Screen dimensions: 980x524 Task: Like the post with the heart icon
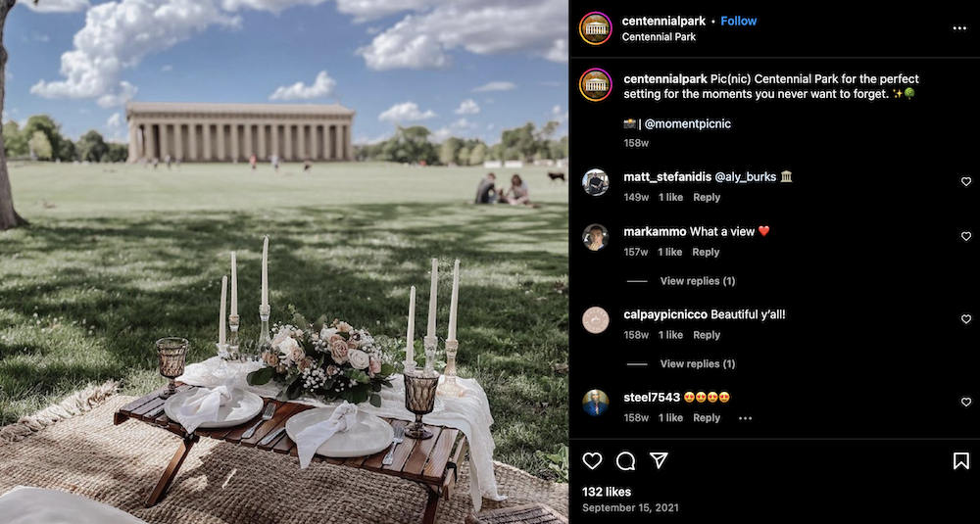point(592,461)
